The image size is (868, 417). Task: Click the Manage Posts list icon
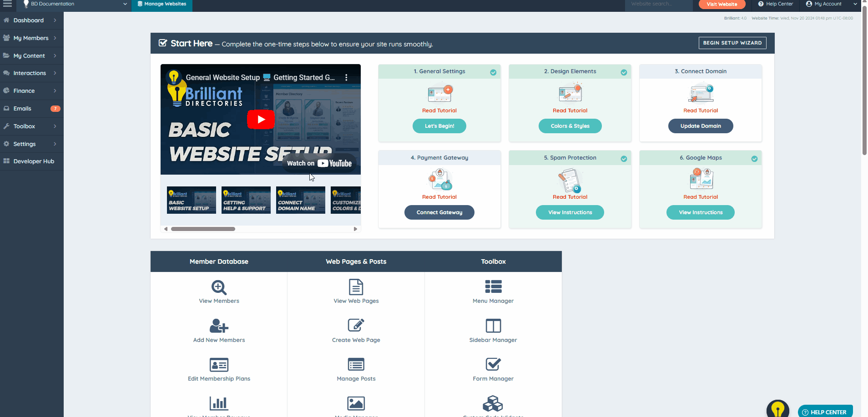[x=356, y=365]
